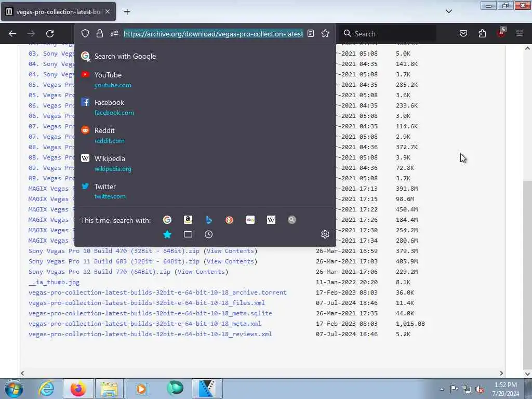Reload the current page
The width and height of the screenshot is (532, 399).
pyautogui.click(x=50, y=34)
